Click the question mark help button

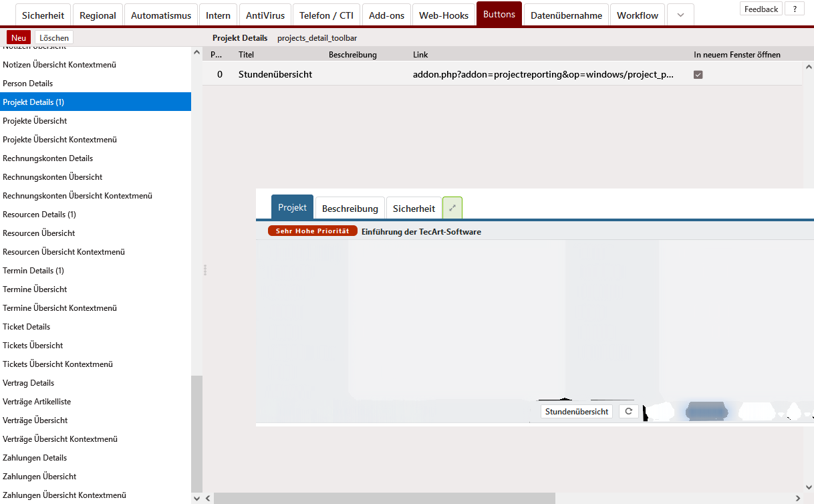[x=794, y=9]
